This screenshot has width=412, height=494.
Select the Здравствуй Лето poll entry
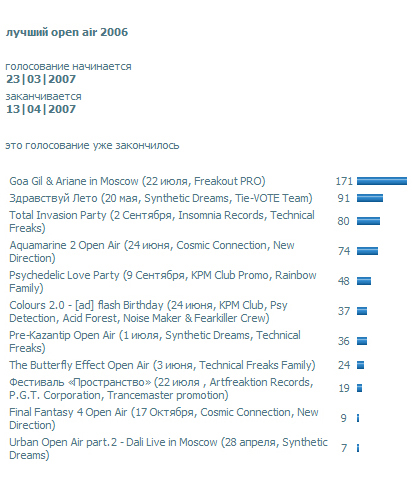(x=161, y=198)
